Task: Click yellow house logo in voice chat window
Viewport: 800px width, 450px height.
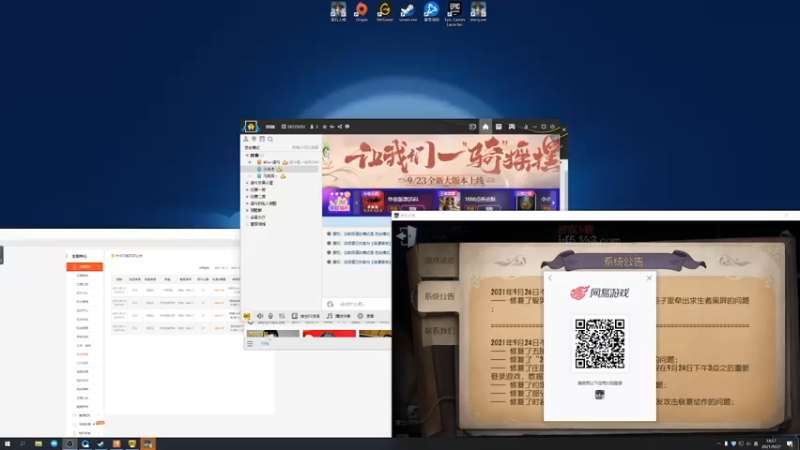Action: (251, 127)
